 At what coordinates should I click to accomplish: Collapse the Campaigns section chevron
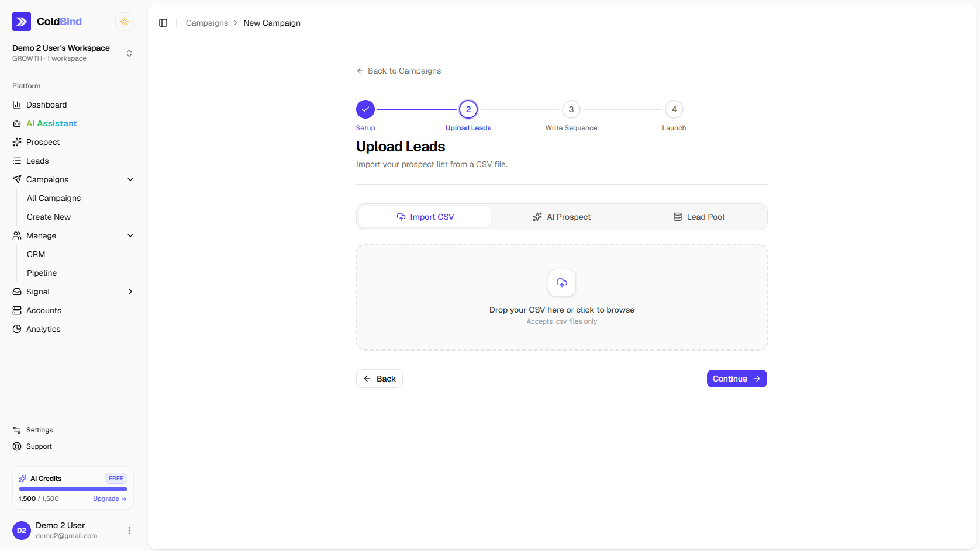click(x=130, y=179)
